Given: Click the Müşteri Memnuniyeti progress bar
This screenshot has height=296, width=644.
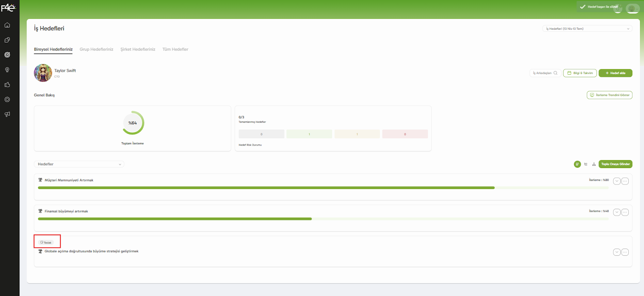Looking at the screenshot, I should pyautogui.click(x=266, y=188).
